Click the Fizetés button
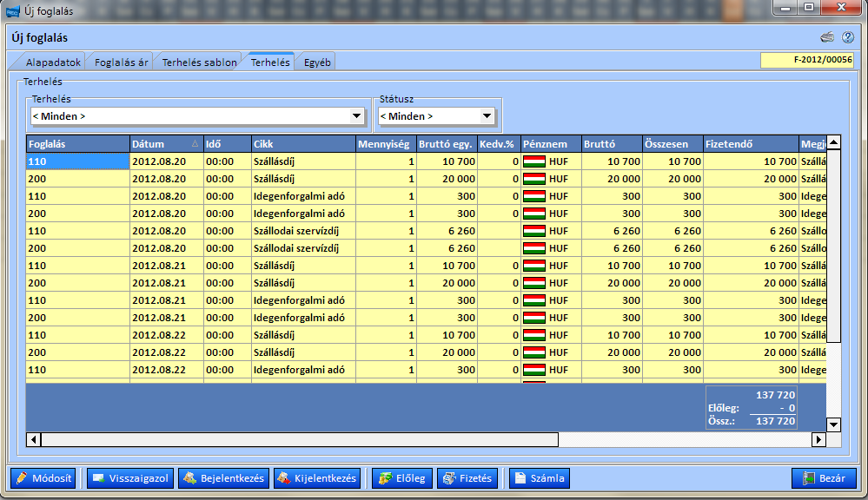The height and width of the screenshot is (500, 868). pos(467,478)
